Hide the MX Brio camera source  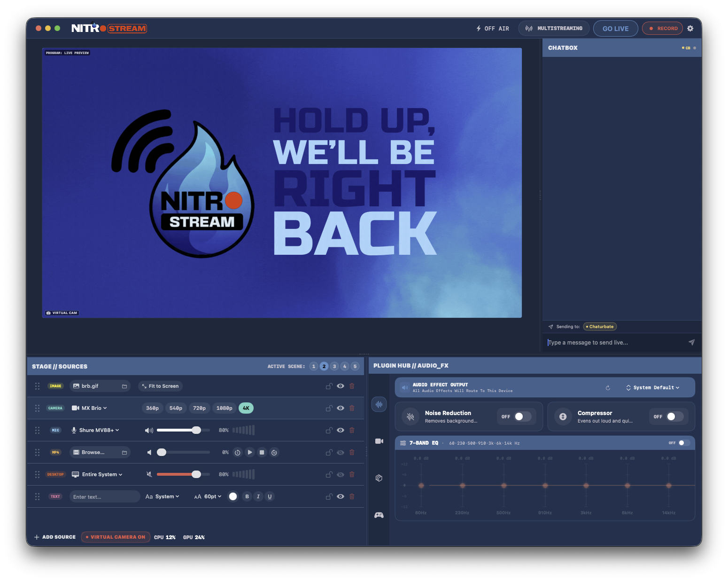341,408
